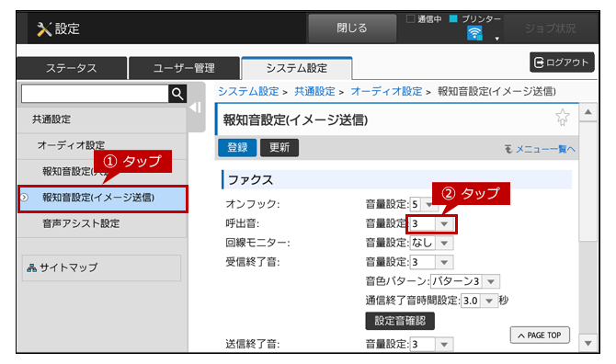This screenshot has width=616, height=364.
Task: Click the ファクス section header
Action: click(397, 180)
